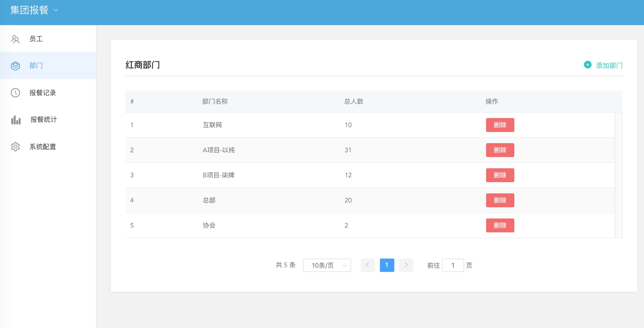The image size is (644, 328).
Task: Click the previous page arrow icon
Action: click(x=368, y=265)
